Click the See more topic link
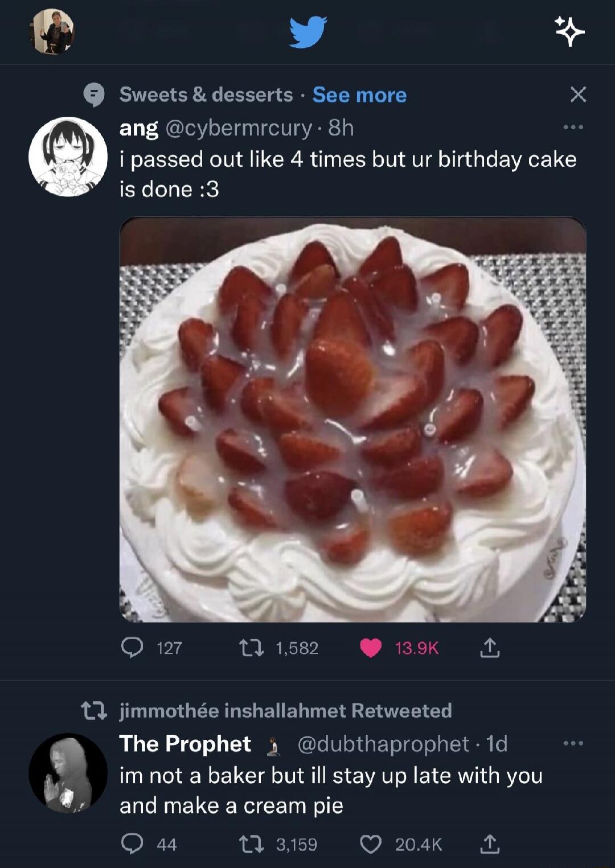Image resolution: width=615 pixels, height=868 pixels. coord(359,94)
